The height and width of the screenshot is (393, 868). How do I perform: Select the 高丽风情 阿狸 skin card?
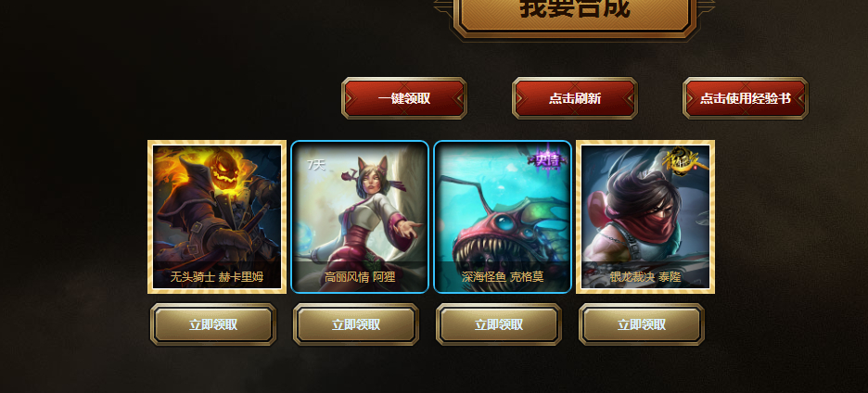(360, 216)
